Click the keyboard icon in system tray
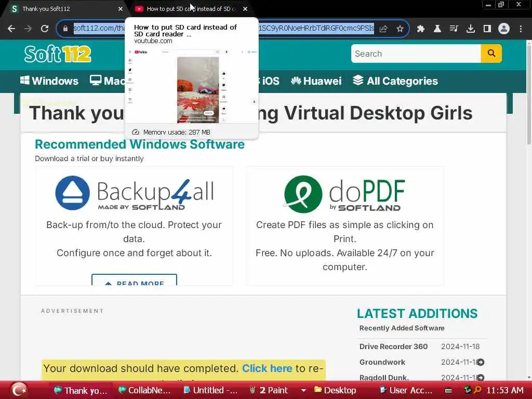The width and height of the screenshot is (532, 399). tap(448, 391)
